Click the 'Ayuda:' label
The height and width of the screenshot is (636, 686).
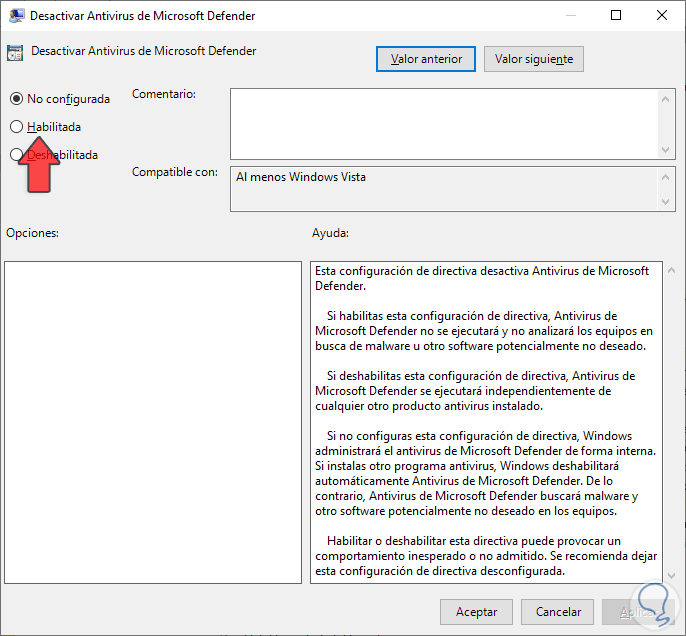[x=330, y=233]
